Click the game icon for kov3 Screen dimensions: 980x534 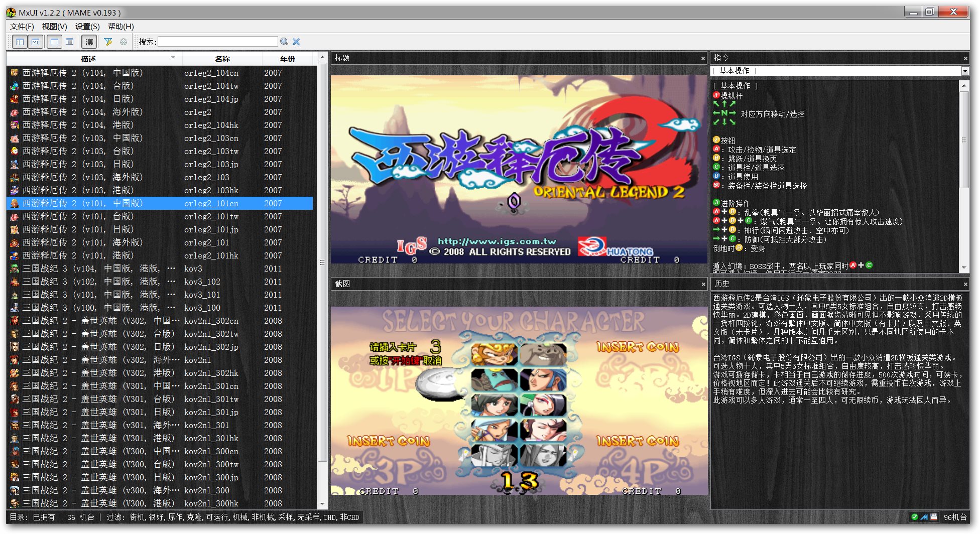pyautogui.click(x=15, y=269)
